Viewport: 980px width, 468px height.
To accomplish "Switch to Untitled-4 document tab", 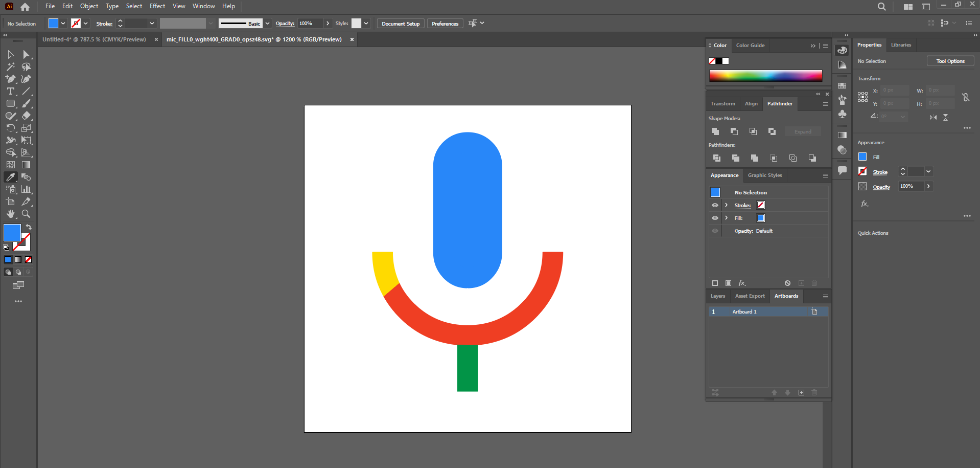I will point(94,39).
